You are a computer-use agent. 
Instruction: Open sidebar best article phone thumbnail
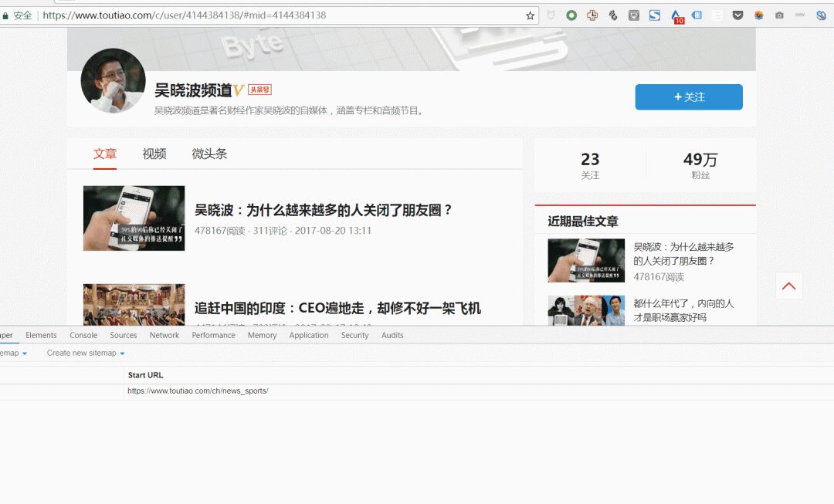point(586,260)
